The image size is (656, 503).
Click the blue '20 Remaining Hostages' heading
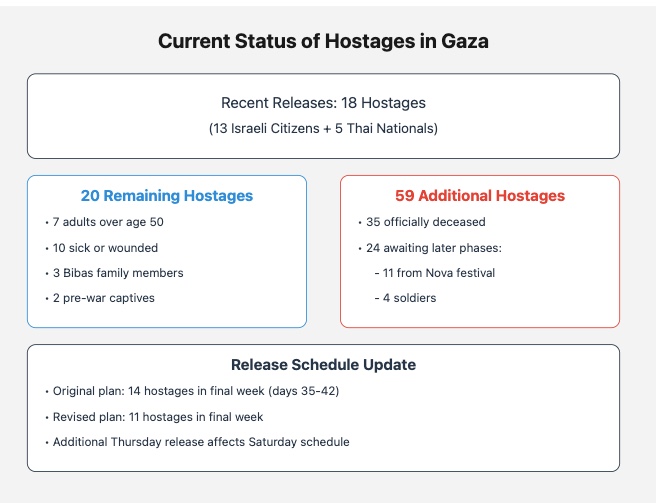167,196
